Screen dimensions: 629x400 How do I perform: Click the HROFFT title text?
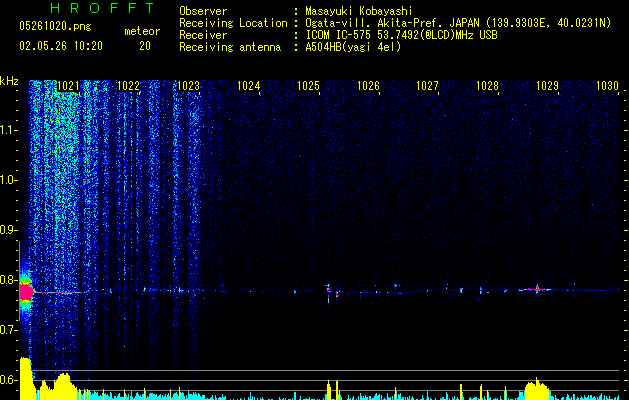pyautogui.click(x=103, y=8)
